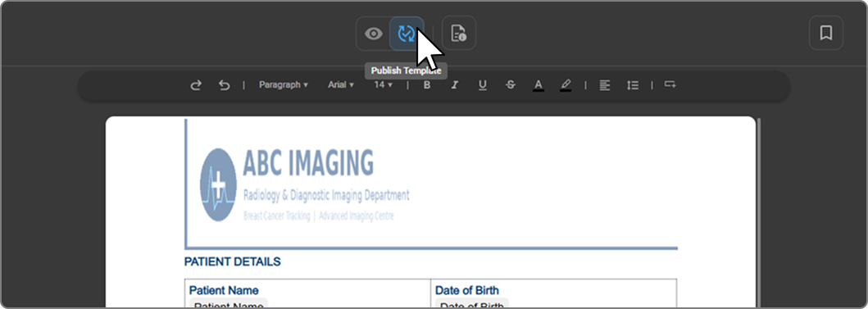The width and height of the screenshot is (868, 309).
Task: Toggle italic formatting
Action: click(x=454, y=85)
